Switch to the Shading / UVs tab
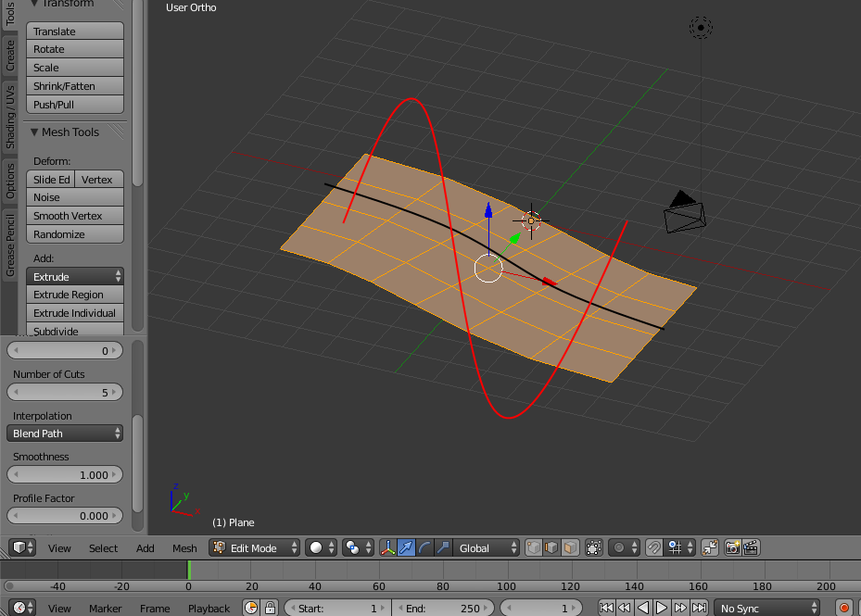 (10, 117)
